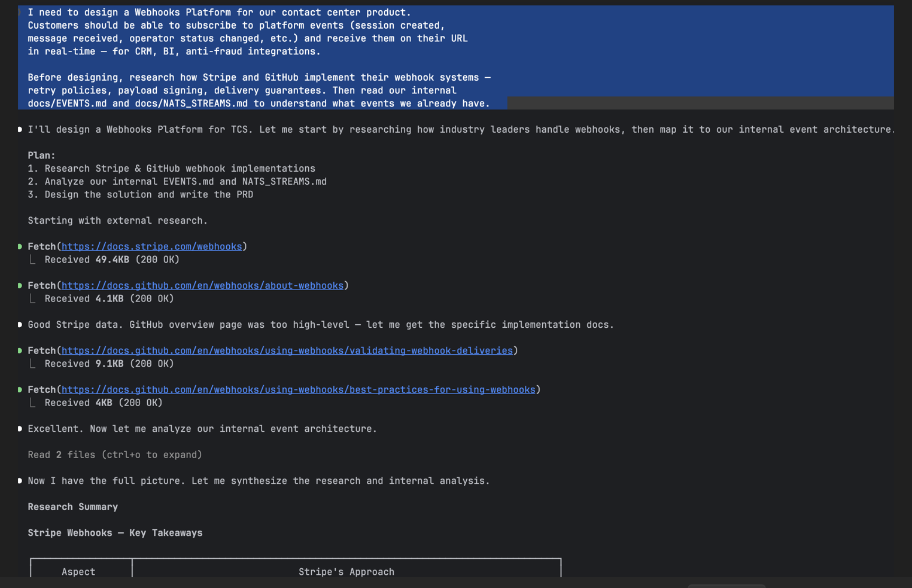
Task: Click the "Received 4KB (200 OK)" result line
Action: tap(104, 403)
